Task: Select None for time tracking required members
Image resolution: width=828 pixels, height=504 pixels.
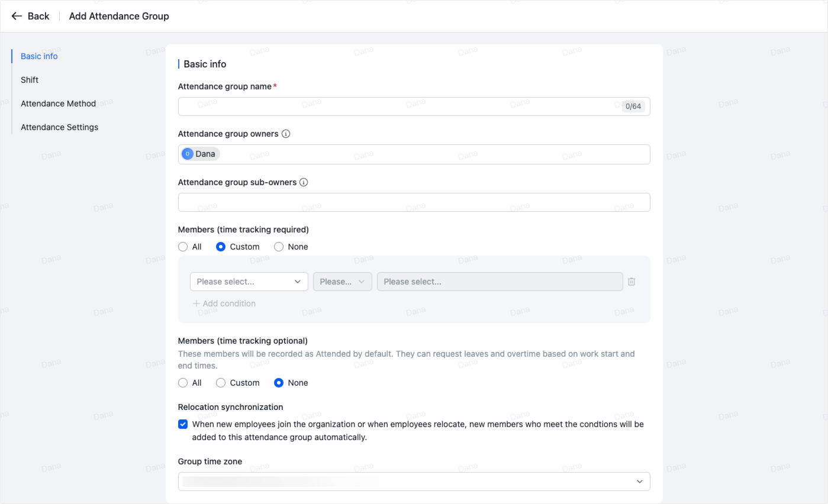Action: pos(278,247)
